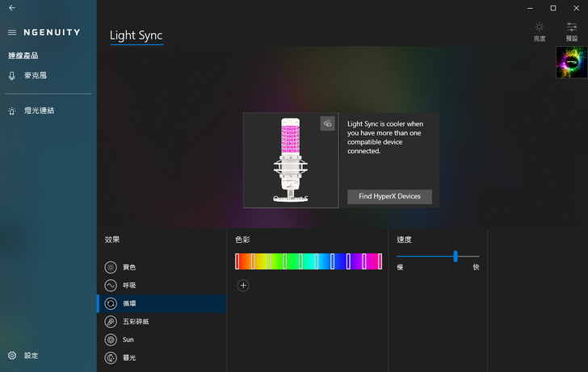Click the microphone preview image

291,161
